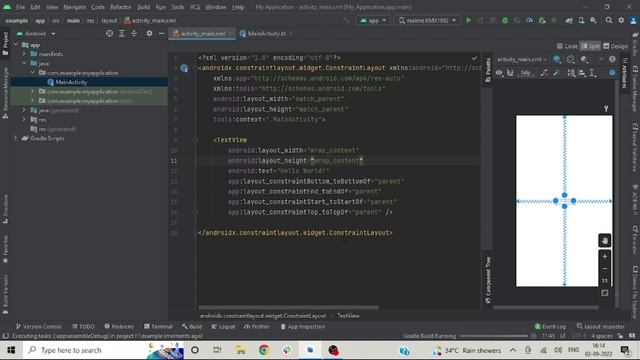Expand the manifests folder
This screenshot has width=640, height=360.
pos(24,54)
